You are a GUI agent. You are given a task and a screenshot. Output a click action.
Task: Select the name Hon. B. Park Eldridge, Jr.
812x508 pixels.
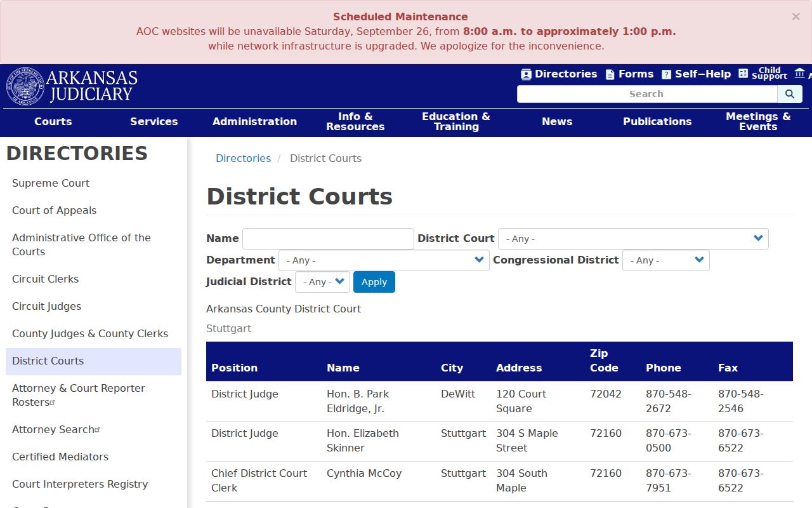pyautogui.click(x=358, y=401)
